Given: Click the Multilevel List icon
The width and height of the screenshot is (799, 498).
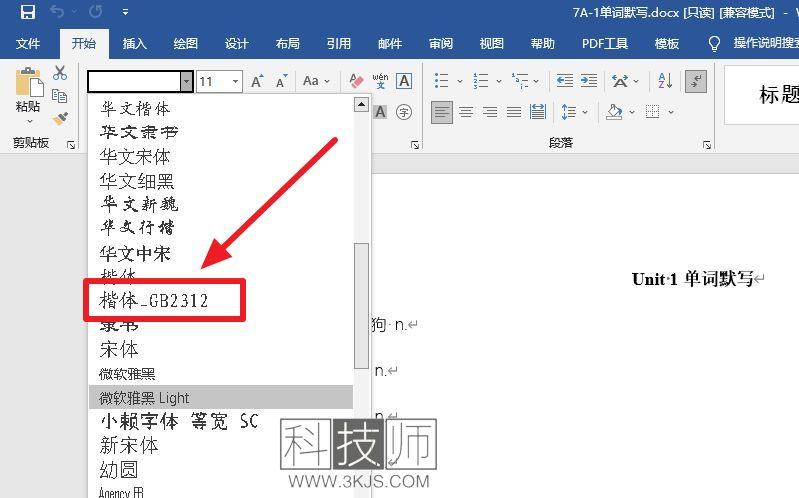Looking at the screenshot, I should (x=520, y=81).
